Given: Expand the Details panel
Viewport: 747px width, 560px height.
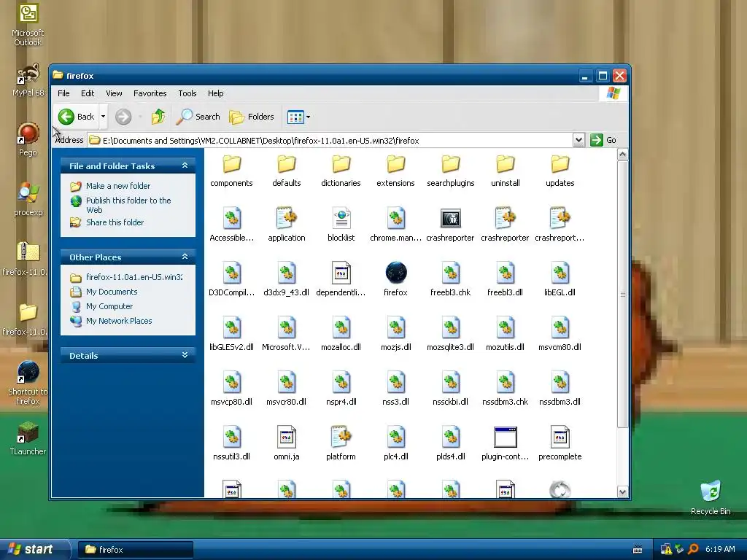Looking at the screenshot, I should point(185,355).
